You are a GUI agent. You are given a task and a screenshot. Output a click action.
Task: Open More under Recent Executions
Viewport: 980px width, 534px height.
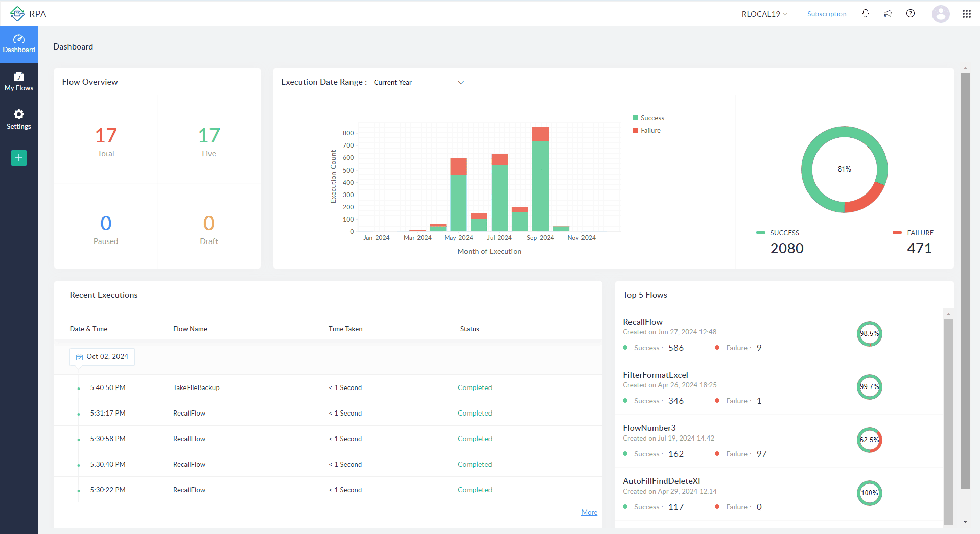589,512
